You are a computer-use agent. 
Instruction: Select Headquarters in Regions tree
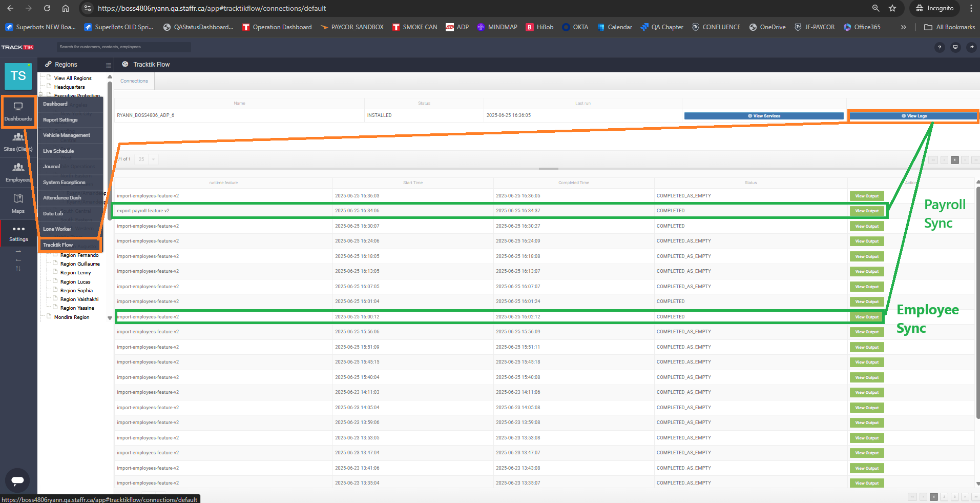pyautogui.click(x=70, y=87)
